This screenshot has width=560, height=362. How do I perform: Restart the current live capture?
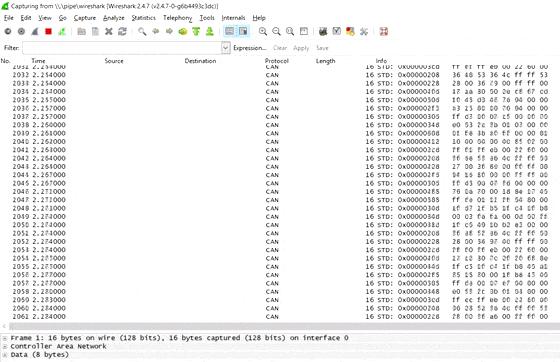click(62, 31)
